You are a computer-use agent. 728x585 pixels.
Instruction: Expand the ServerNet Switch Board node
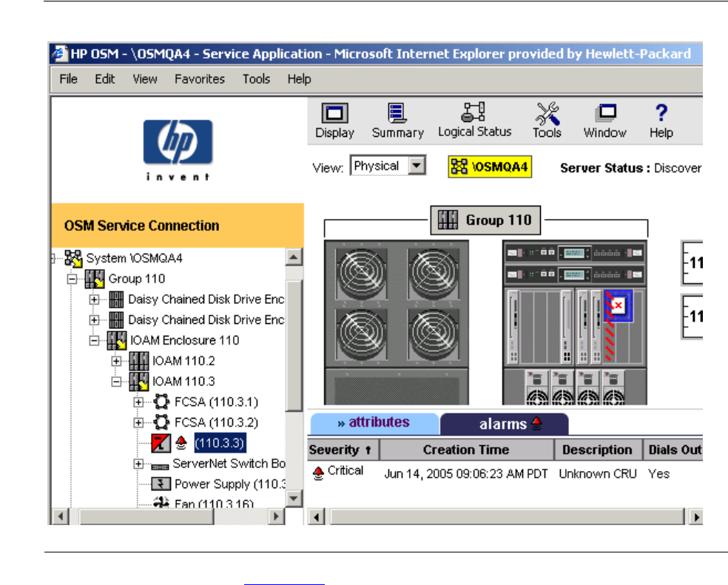(138, 464)
